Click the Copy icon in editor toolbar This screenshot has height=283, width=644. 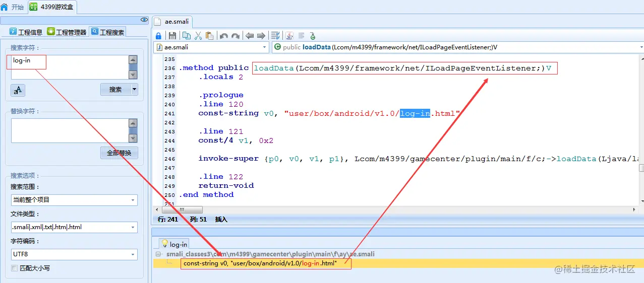[x=187, y=36]
